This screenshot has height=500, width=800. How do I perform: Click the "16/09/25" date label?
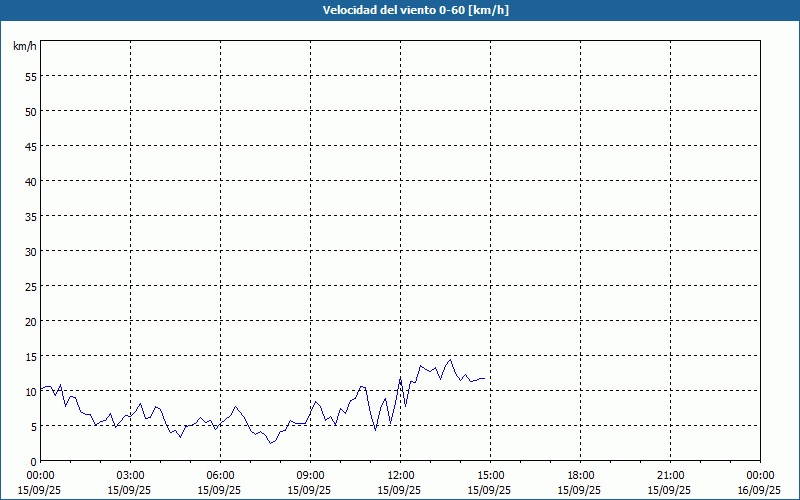(759, 490)
